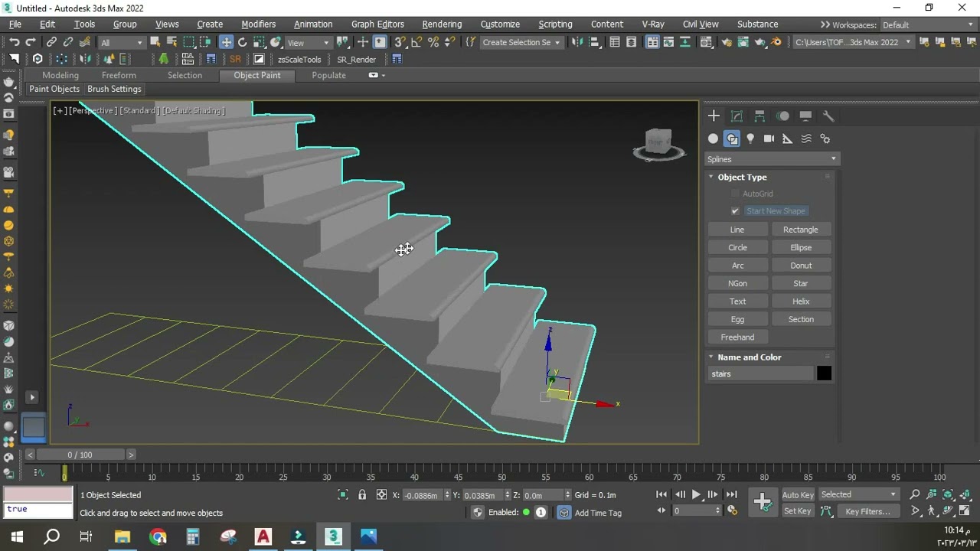This screenshot has height=551, width=980.
Task: Open the Render Setup dialog icon
Action: point(726,42)
